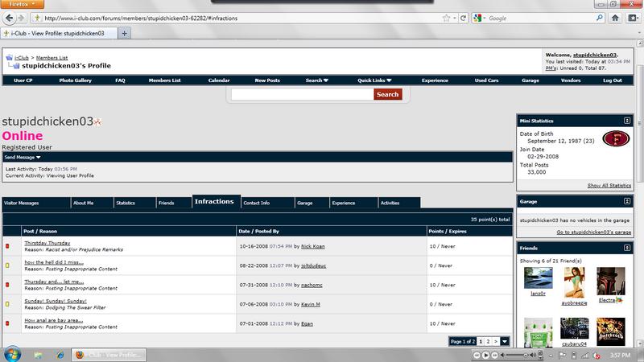Open the Windows Start menu orb
644x362 pixels.
coord(11,353)
